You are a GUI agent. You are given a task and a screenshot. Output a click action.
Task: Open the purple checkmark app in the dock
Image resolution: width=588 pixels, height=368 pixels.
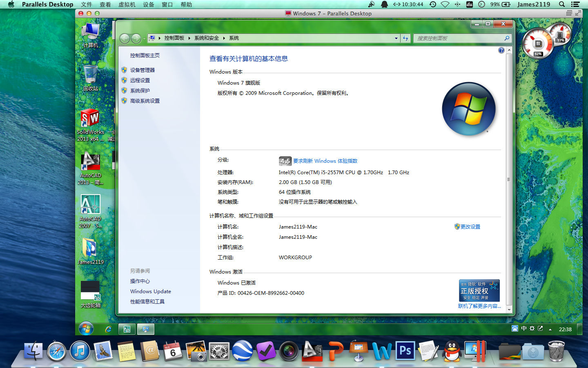click(x=266, y=351)
